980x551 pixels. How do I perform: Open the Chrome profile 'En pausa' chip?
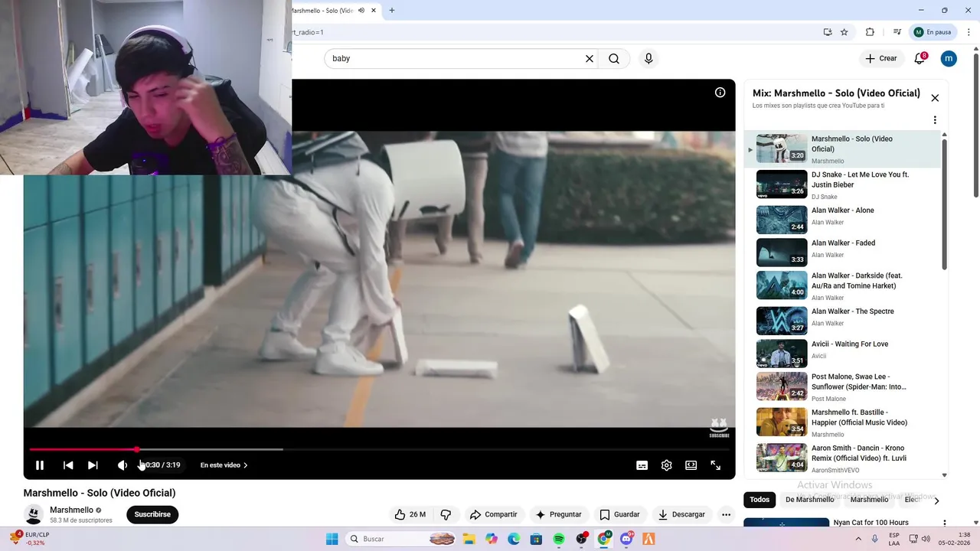point(933,32)
